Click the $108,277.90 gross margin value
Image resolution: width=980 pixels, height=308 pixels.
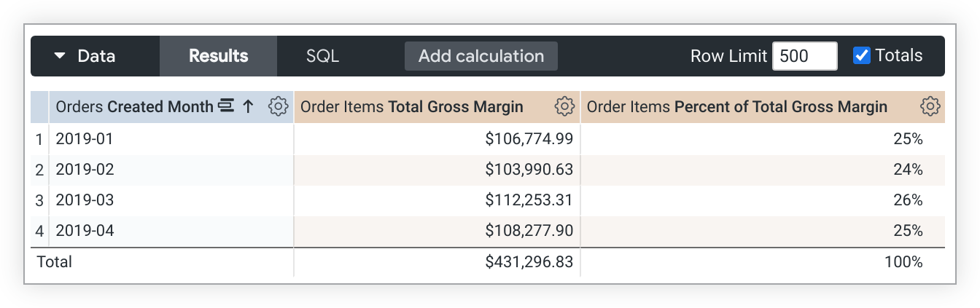(x=529, y=231)
